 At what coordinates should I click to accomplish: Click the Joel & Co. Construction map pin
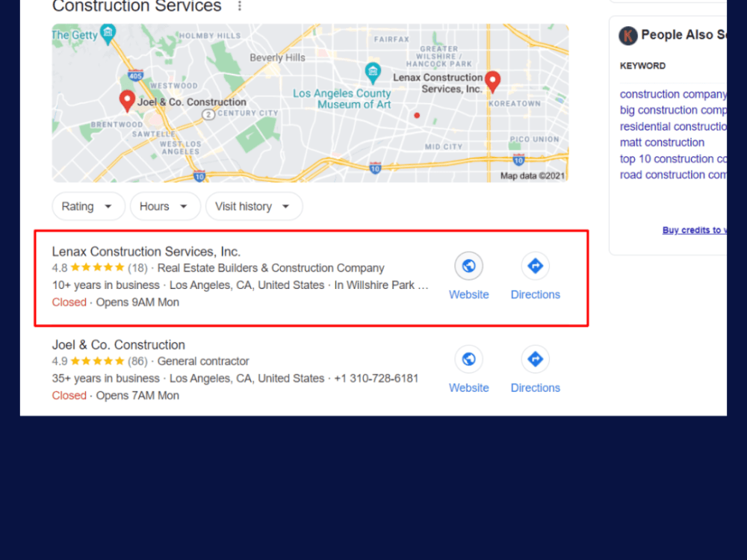(127, 101)
